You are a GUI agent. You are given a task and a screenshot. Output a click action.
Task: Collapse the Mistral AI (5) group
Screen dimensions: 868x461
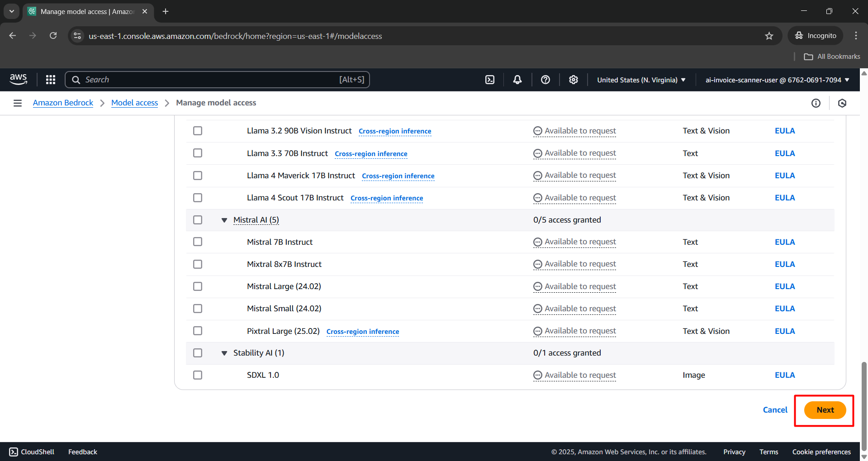pyautogui.click(x=224, y=220)
